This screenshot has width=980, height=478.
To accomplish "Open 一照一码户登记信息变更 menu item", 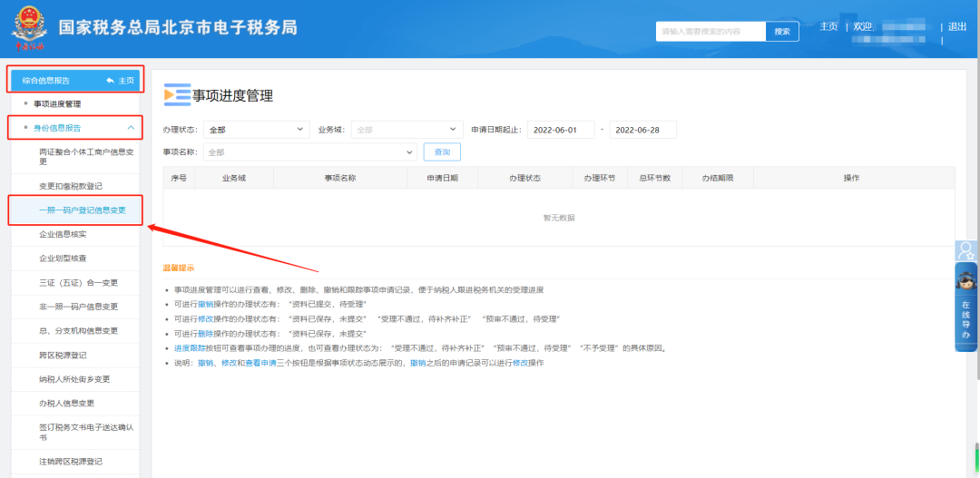I will tap(83, 210).
